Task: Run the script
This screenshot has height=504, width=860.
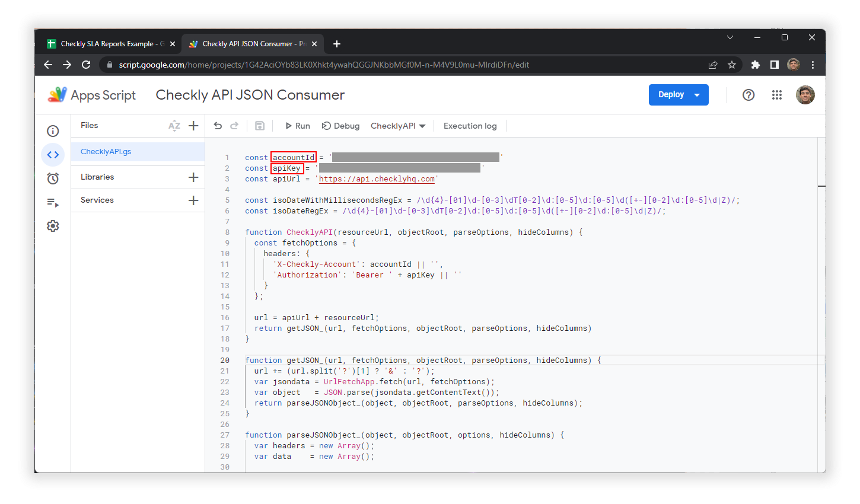Action: (297, 125)
